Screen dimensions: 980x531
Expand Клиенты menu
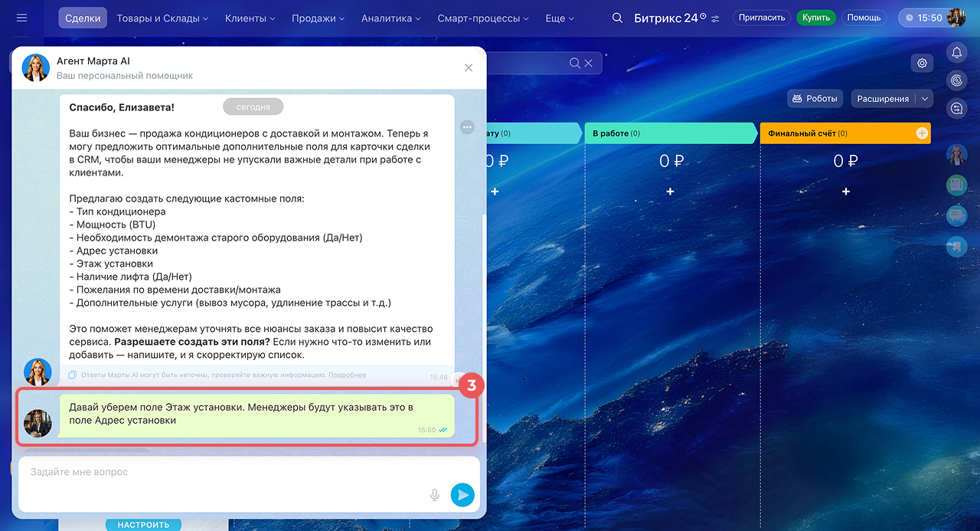[250, 18]
